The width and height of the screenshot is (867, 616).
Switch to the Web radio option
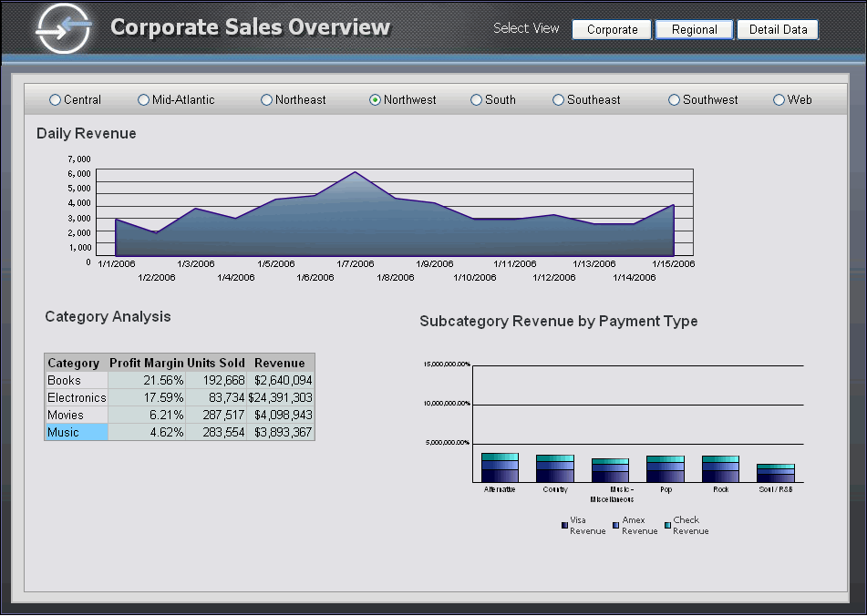pyautogui.click(x=779, y=100)
